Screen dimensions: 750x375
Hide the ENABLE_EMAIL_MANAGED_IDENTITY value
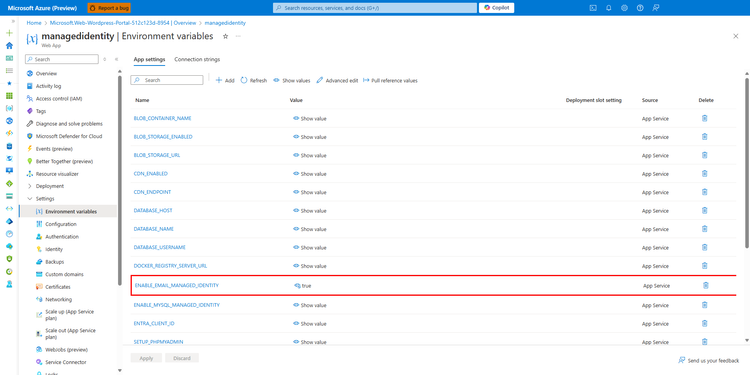coord(302,286)
